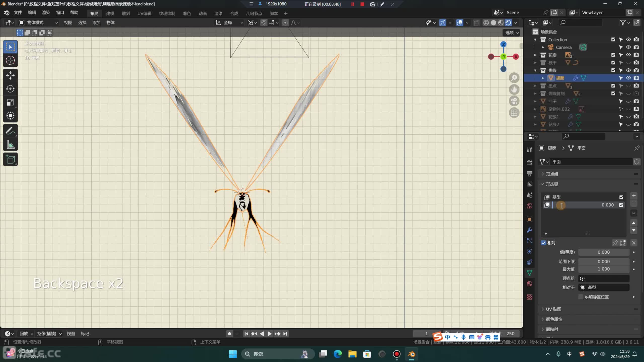The image size is (644, 362).
Task: Switch perspective/orthographic grid gizmo
Action: pyautogui.click(x=514, y=113)
